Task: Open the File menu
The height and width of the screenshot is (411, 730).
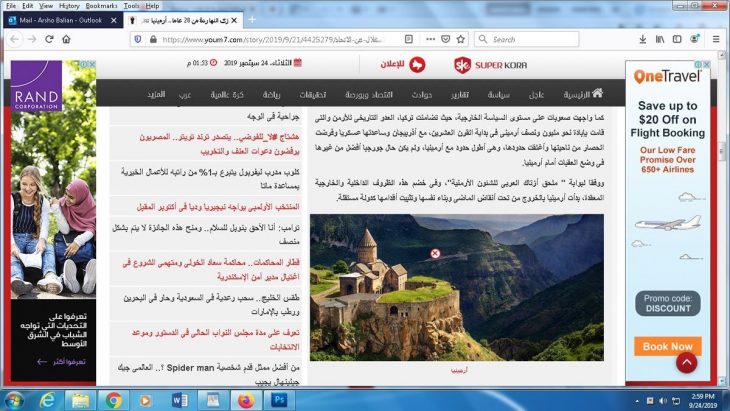Action: pyautogui.click(x=11, y=6)
